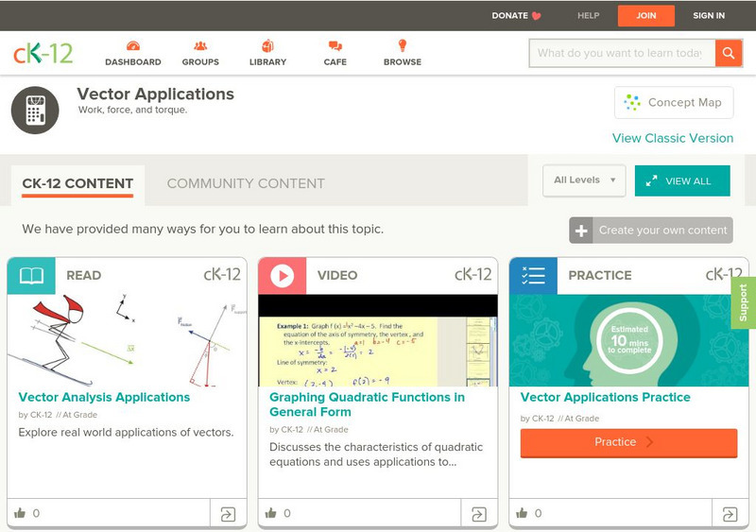The height and width of the screenshot is (532, 756).
Task: Like the Vector Analysis Applications reading
Action: (x=21, y=514)
